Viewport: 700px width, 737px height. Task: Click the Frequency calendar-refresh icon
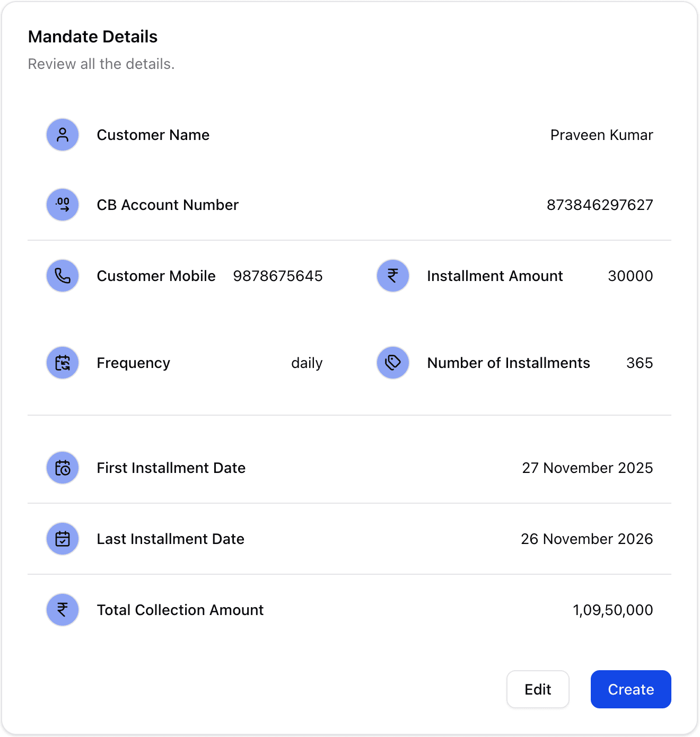pyautogui.click(x=63, y=363)
